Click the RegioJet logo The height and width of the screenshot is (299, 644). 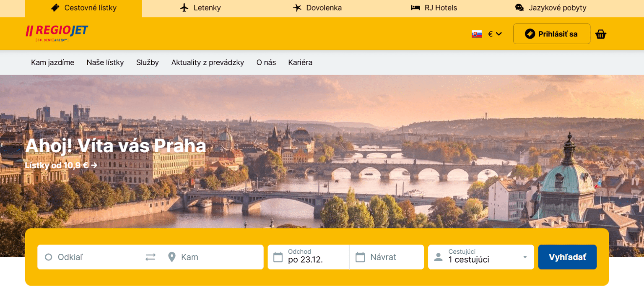pyautogui.click(x=57, y=33)
